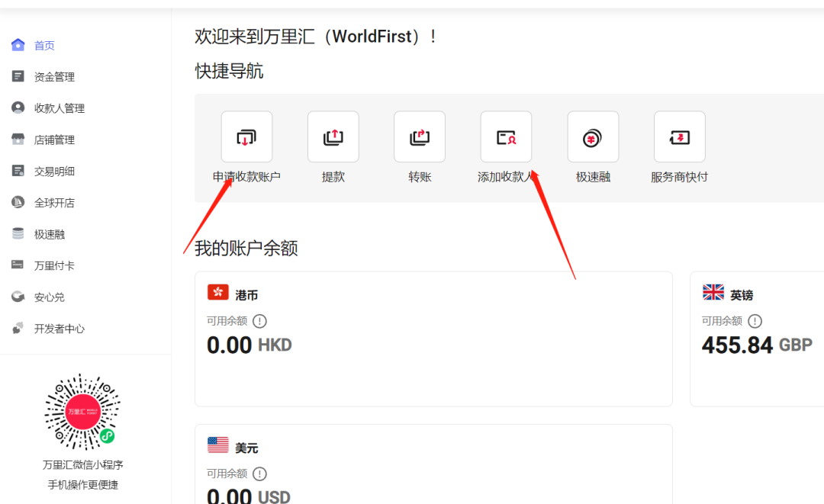Open 交易明细 menu item
824x504 pixels.
54,171
